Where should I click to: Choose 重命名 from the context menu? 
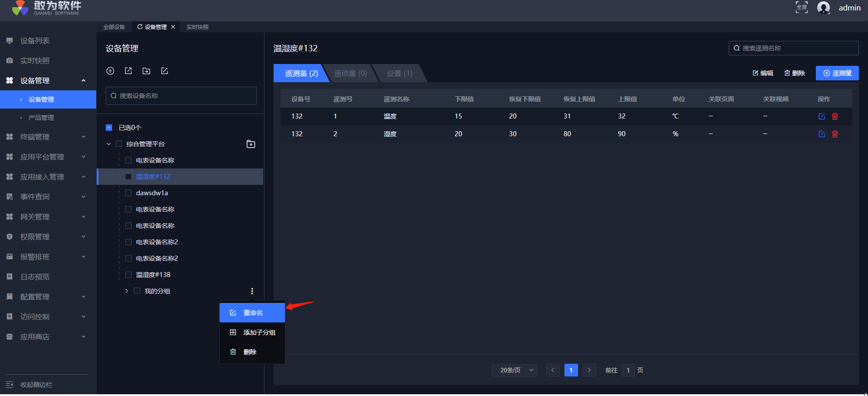(x=252, y=313)
